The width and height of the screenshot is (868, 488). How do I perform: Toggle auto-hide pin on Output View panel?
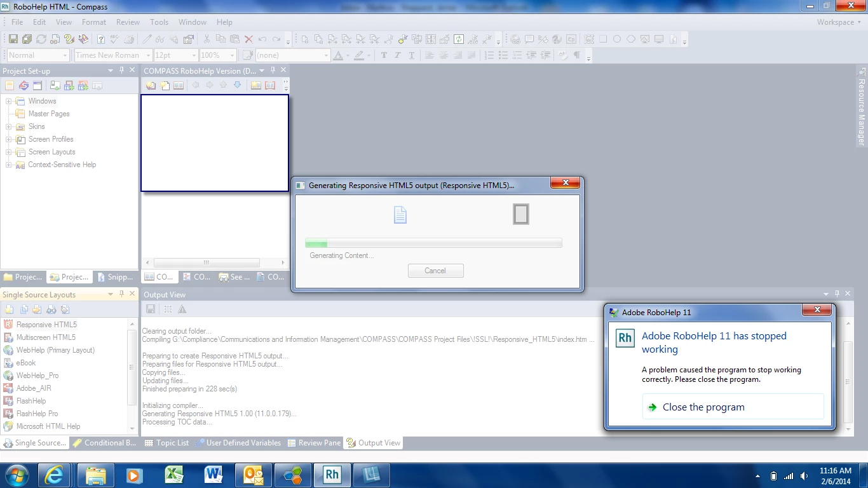(837, 294)
